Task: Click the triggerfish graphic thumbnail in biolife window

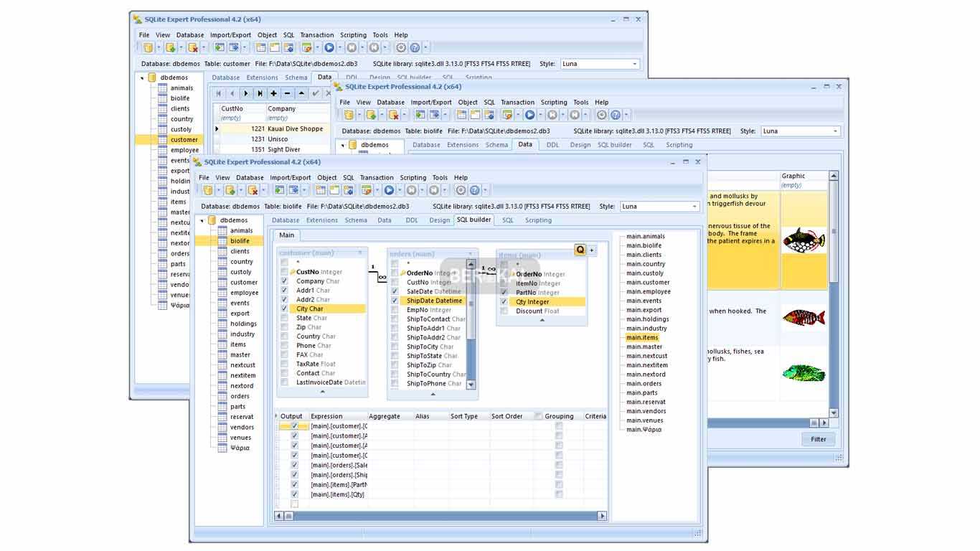Action: [x=804, y=240]
